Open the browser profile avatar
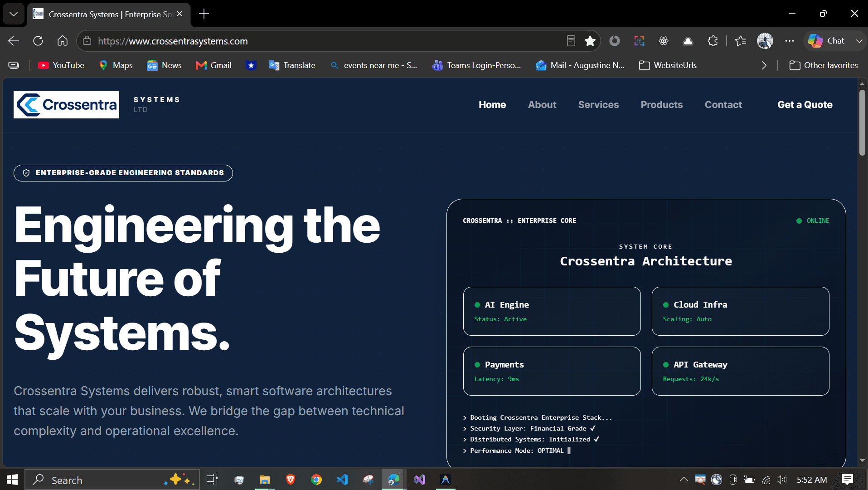This screenshot has height=490, width=868. (765, 41)
